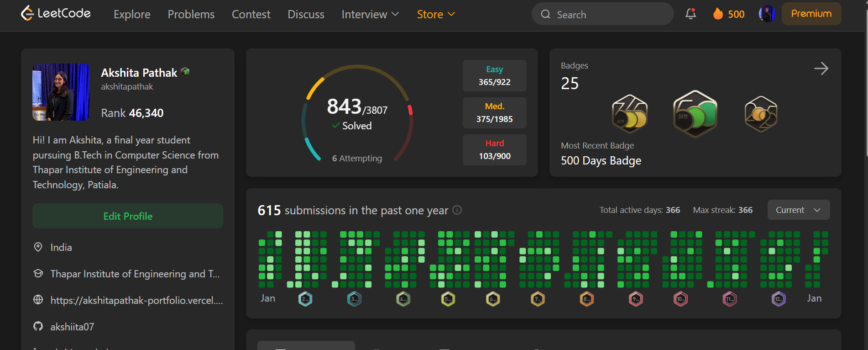Click the streak flame icon
Screen dimensions: 868x350
[x=718, y=14]
